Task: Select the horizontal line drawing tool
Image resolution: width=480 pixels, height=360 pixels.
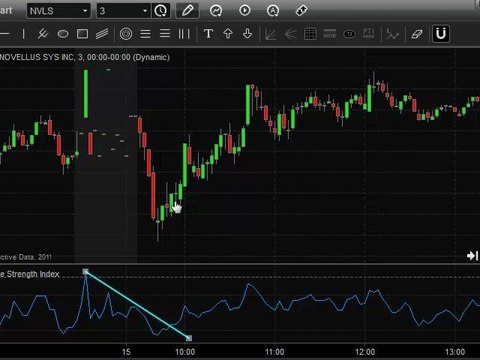Action: (x=5, y=34)
